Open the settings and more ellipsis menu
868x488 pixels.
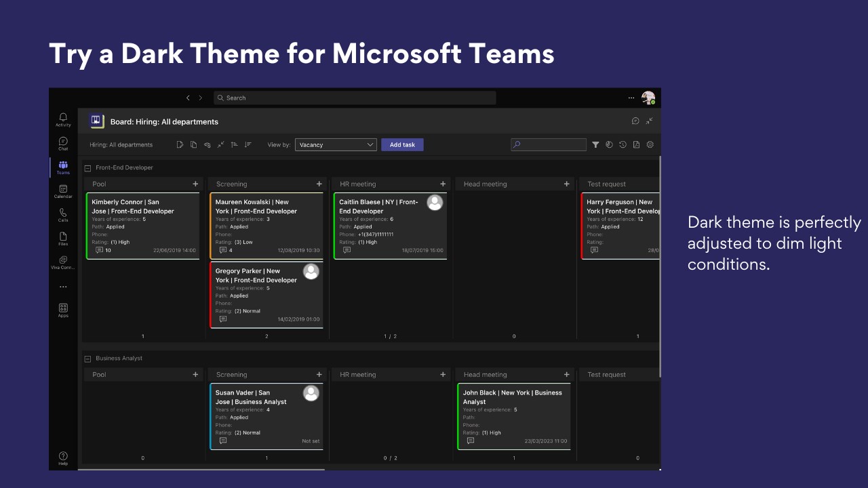632,98
